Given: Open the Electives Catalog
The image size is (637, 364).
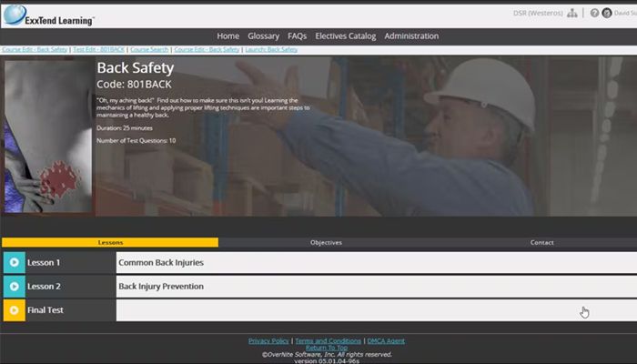Looking at the screenshot, I should (344, 36).
